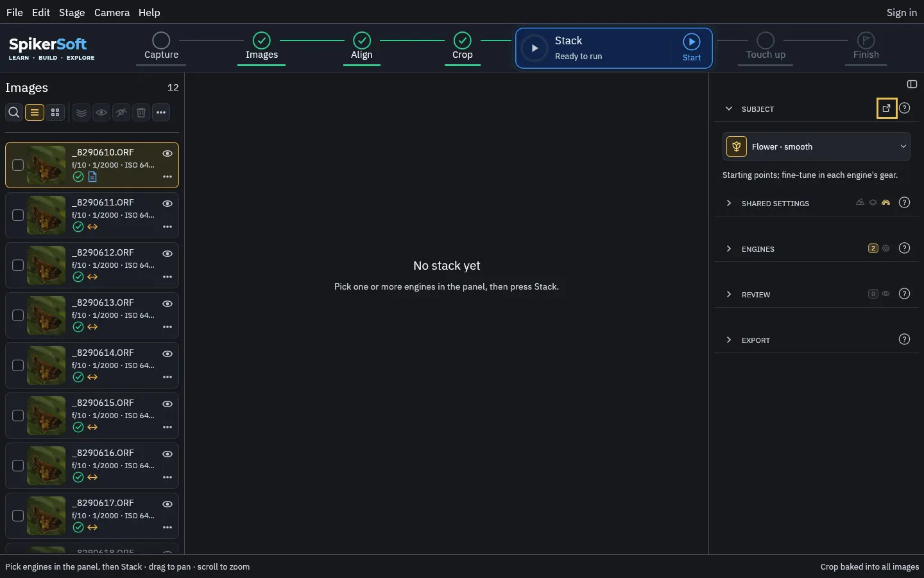
Task: Switch to list view of images
Action: pyautogui.click(x=35, y=112)
